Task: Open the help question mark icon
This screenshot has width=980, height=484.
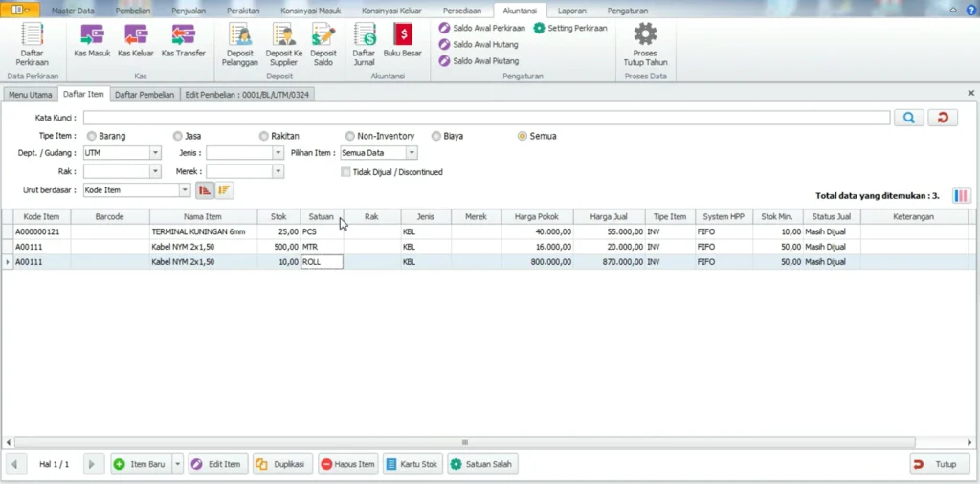Action: click(x=970, y=10)
